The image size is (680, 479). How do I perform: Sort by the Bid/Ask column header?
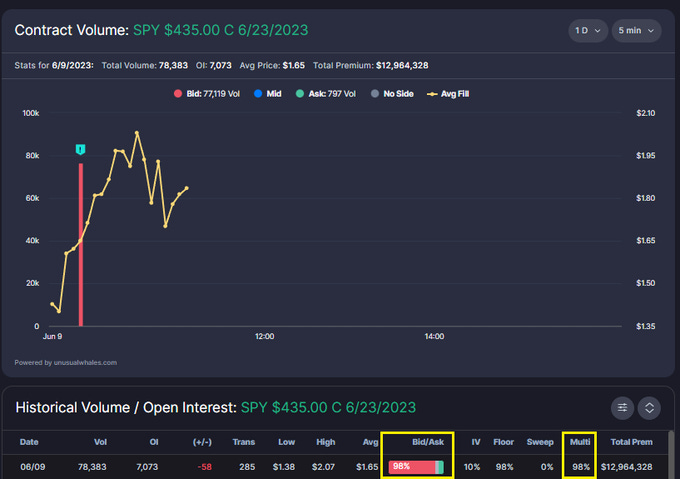click(428, 442)
